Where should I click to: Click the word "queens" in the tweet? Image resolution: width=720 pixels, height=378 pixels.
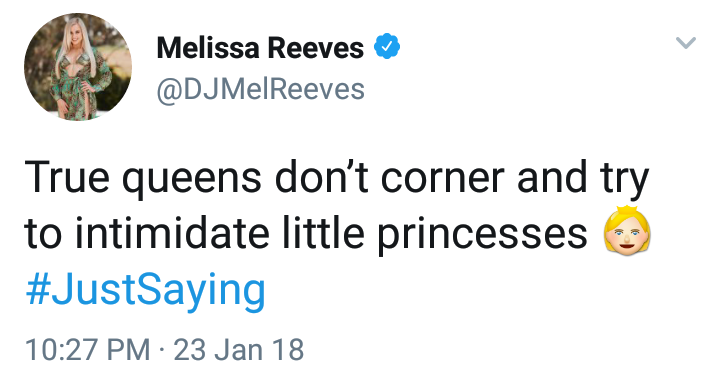(191, 181)
